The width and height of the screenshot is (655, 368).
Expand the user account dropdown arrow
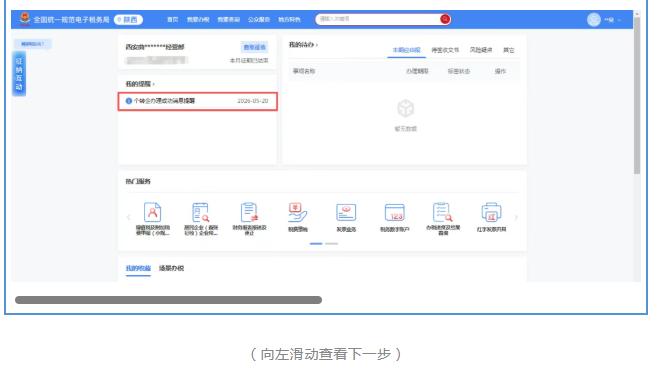[x=619, y=20]
